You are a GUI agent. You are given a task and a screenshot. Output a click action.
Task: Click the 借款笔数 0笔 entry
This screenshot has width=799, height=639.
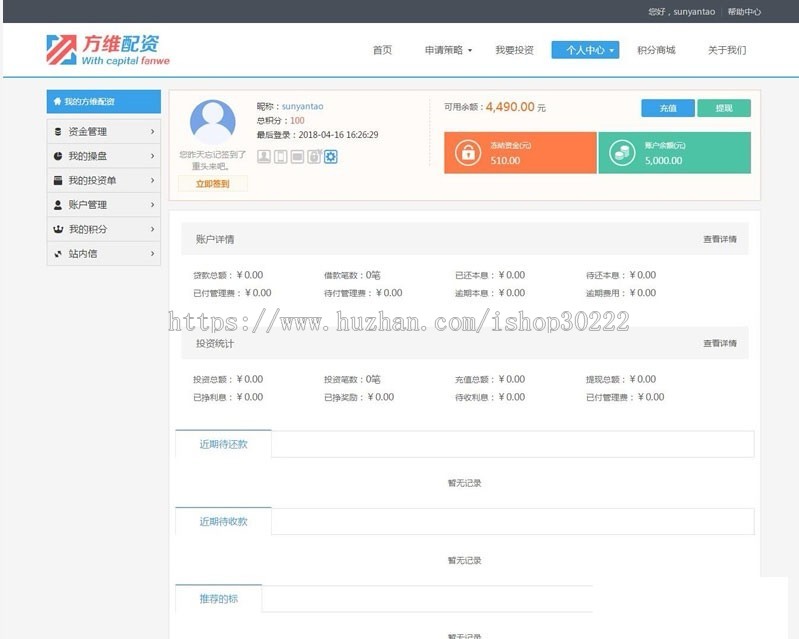(352, 275)
